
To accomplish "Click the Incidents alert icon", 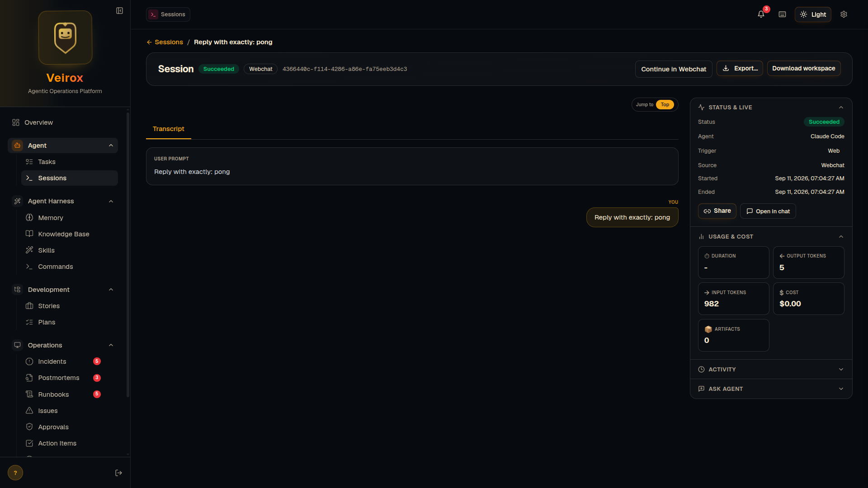I will tap(29, 361).
